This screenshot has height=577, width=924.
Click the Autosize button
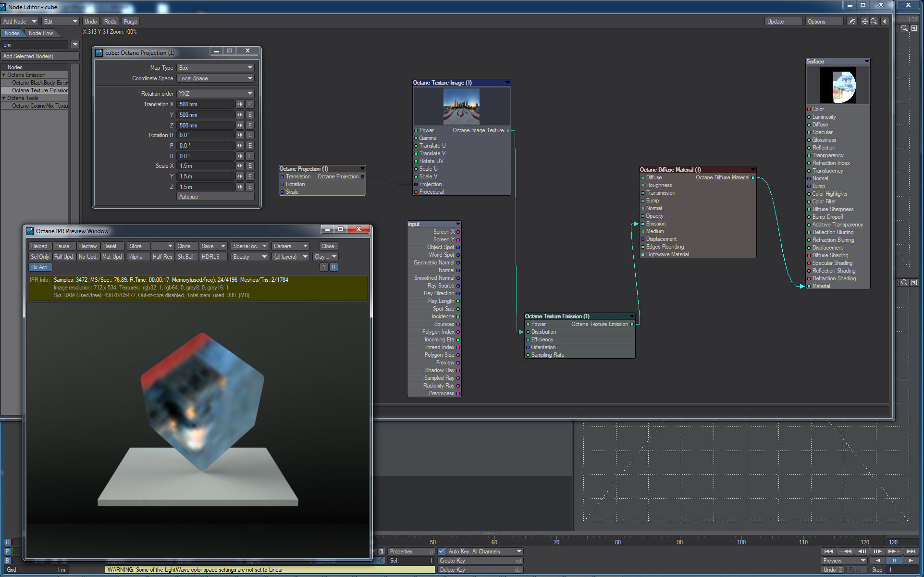pos(215,197)
